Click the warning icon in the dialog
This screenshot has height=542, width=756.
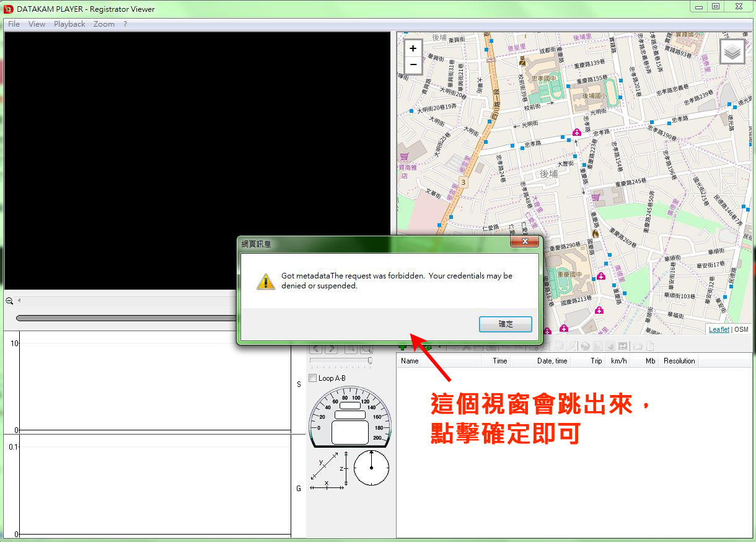266,282
